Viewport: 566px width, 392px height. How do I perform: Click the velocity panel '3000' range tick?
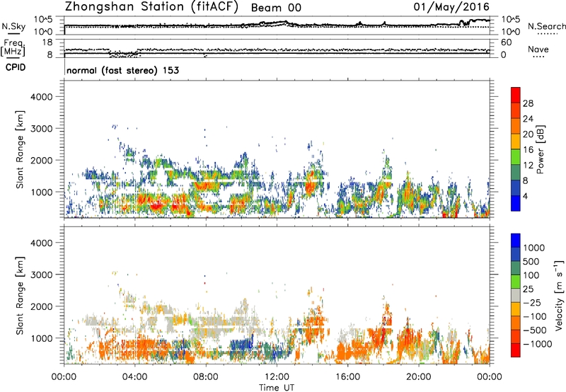42,275
